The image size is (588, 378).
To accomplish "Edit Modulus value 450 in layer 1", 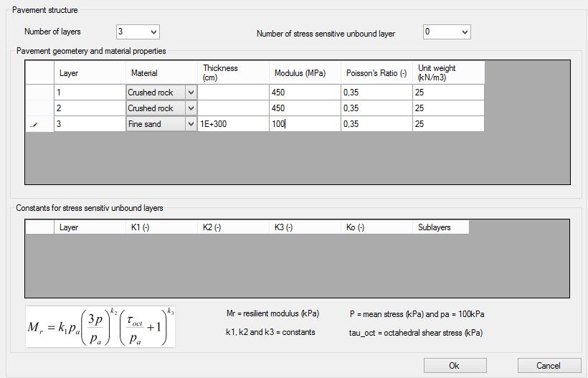I will coord(305,93).
